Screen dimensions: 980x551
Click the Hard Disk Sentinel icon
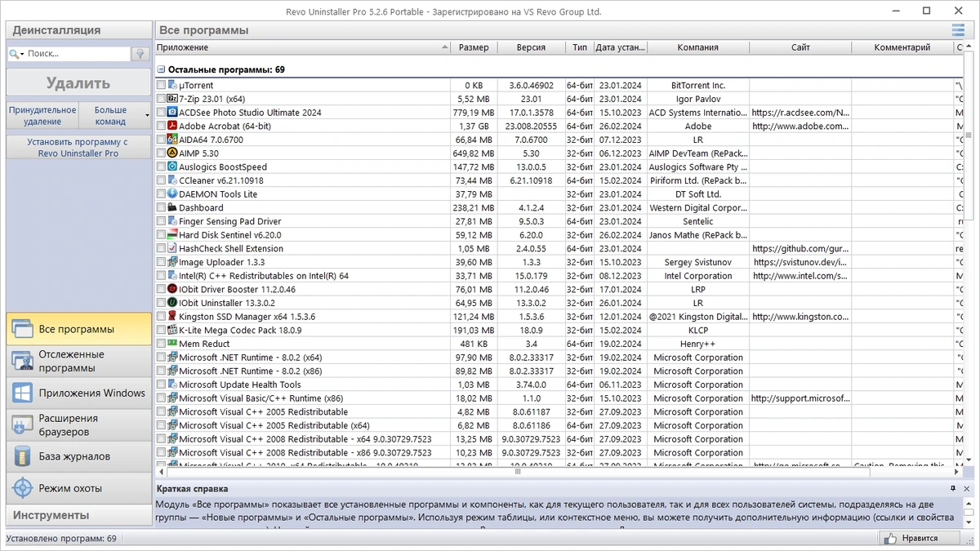[x=172, y=234]
